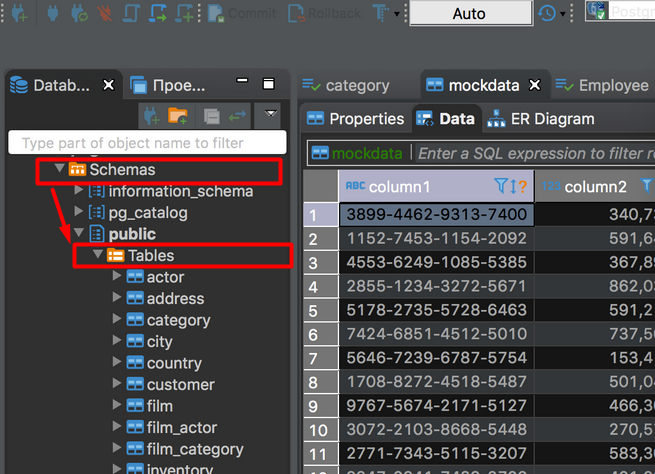The height and width of the screenshot is (474, 655).
Task: Click the object name filter field
Action: click(x=147, y=143)
